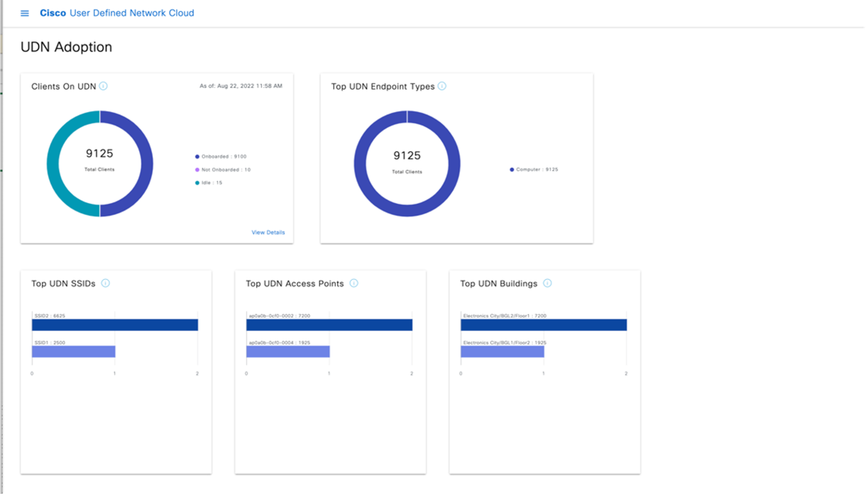Open the hamburger navigation menu
This screenshot has width=868, height=497.
25,13
